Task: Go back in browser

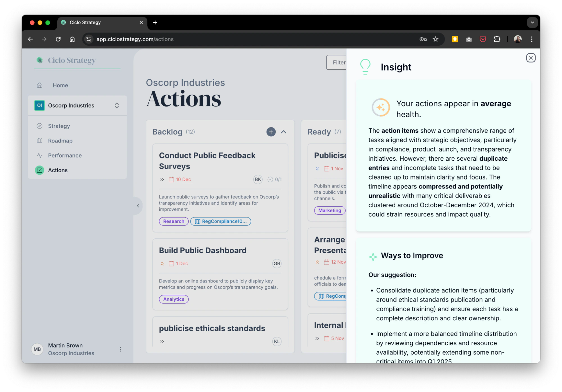Action: [x=30, y=39]
